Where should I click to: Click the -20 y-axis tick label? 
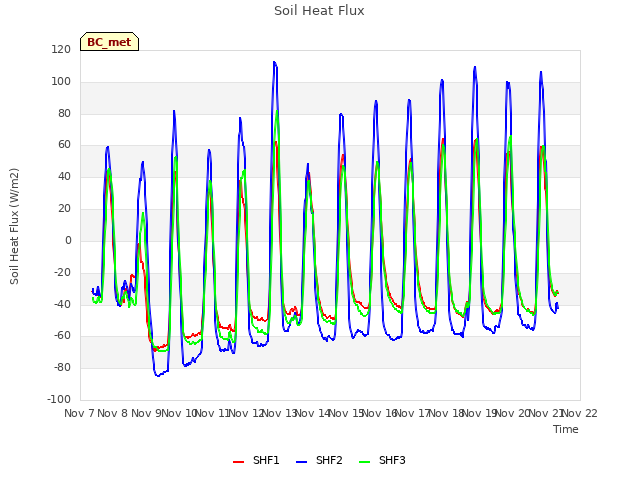point(62,272)
